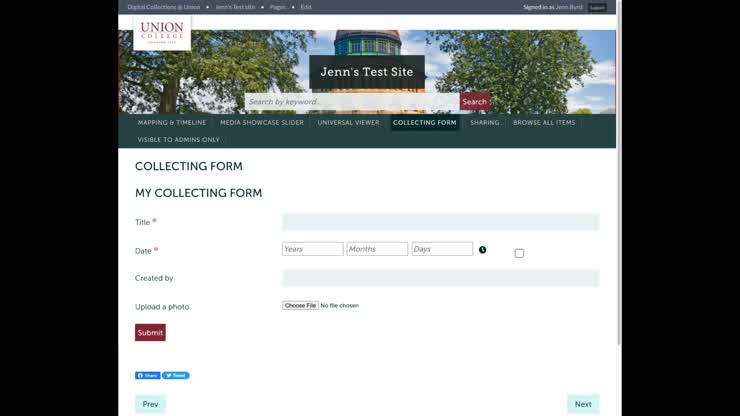The width and height of the screenshot is (740, 416).
Task: Click the date time-picker clock icon
Action: pyautogui.click(x=482, y=250)
